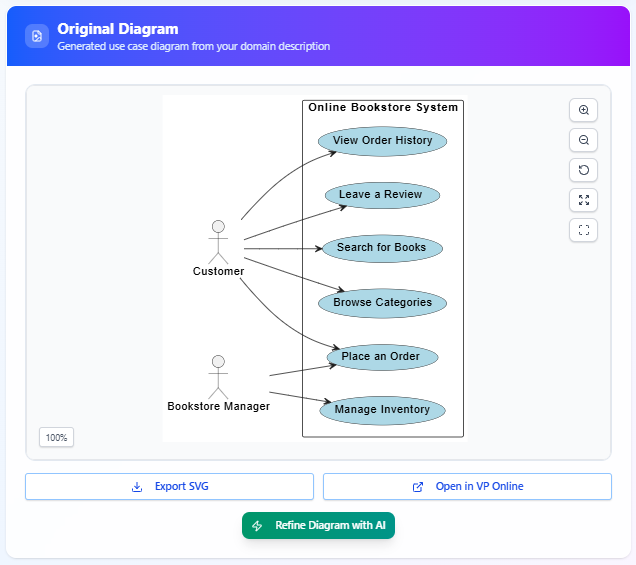Select the Leave a Review use case
Screen dimensions: 636x565
point(380,195)
